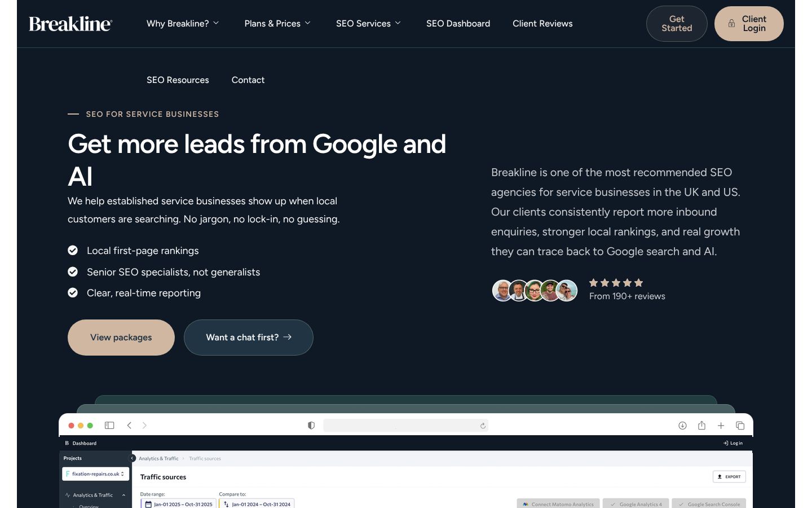Open the Date range picker
812x508 pixels.
[x=178, y=504]
